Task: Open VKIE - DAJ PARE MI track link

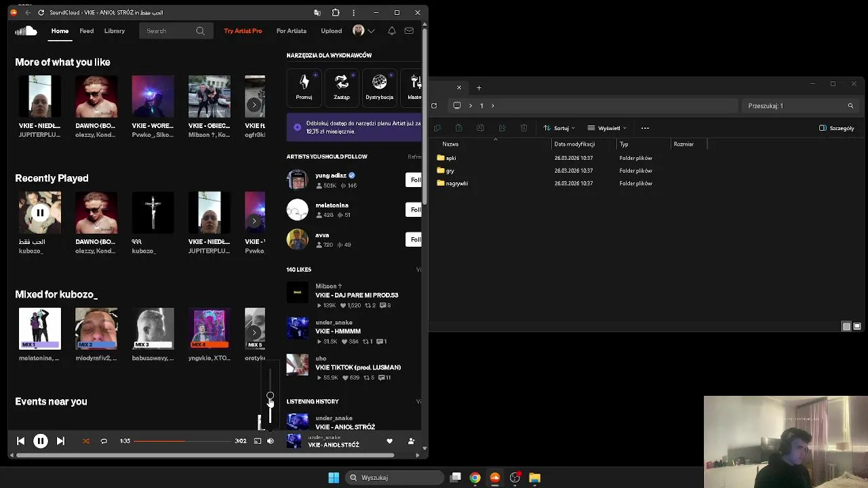Action: pyautogui.click(x=357, y=295)
